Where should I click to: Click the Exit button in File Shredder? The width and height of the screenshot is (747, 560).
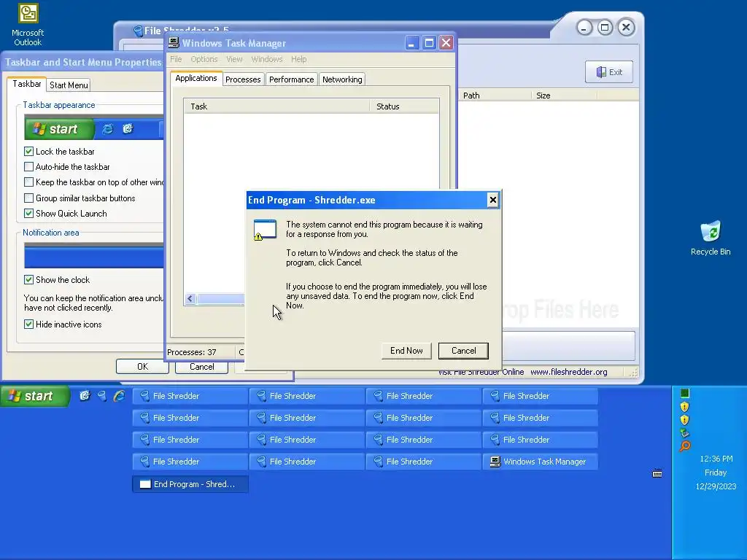click(609, 72)
